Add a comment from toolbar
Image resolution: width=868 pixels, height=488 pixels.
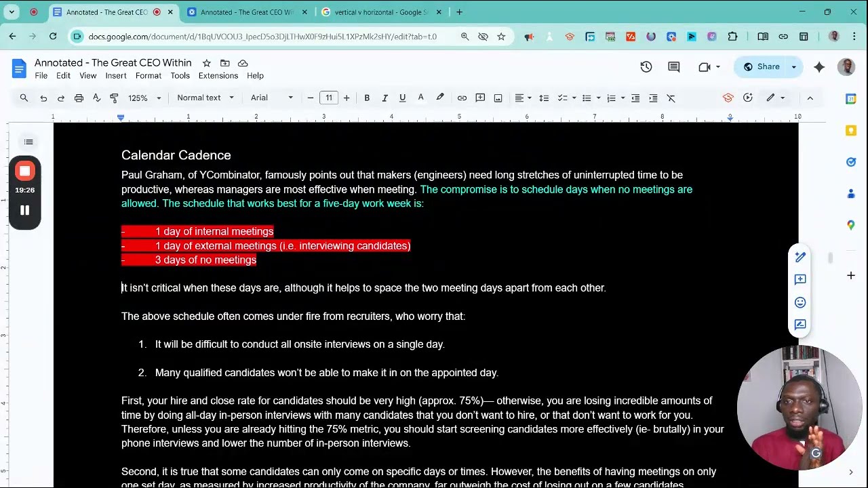(x=480, y=98)
